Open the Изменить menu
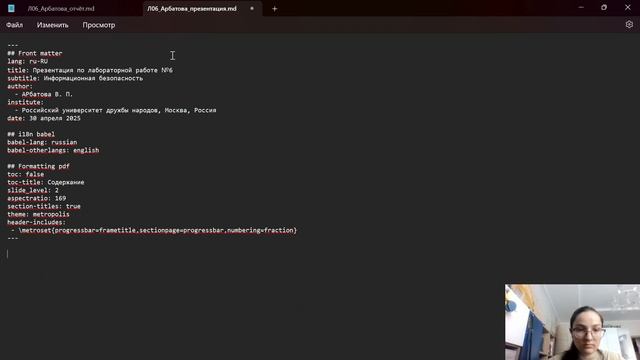 [53, 25]
